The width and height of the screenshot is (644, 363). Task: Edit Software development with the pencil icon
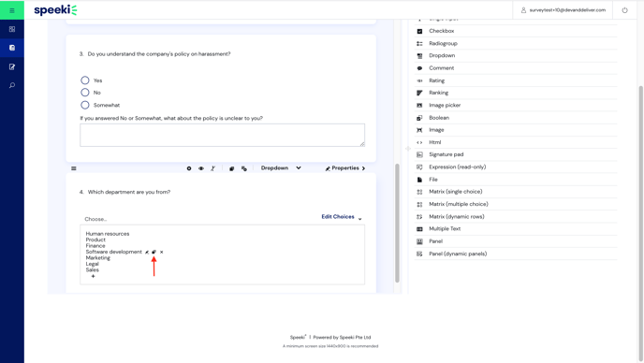pos(147,252)
